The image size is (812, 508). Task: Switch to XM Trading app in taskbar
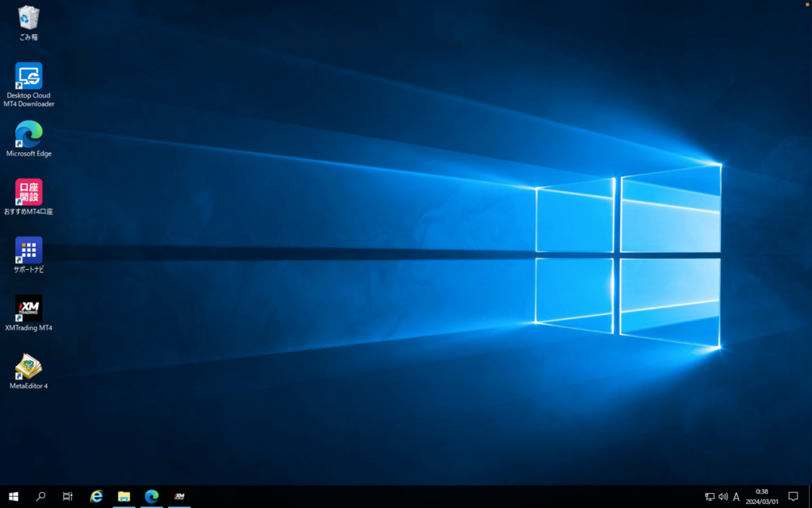(x=179, y=497)
